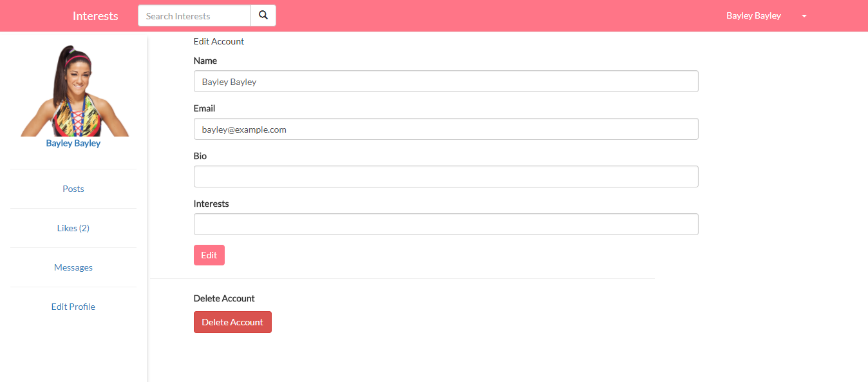The height and width of the screenshot is (382, 868).
Task: Open the Interests brand home link
Action: pyautogui.click(x=95, y=16)
